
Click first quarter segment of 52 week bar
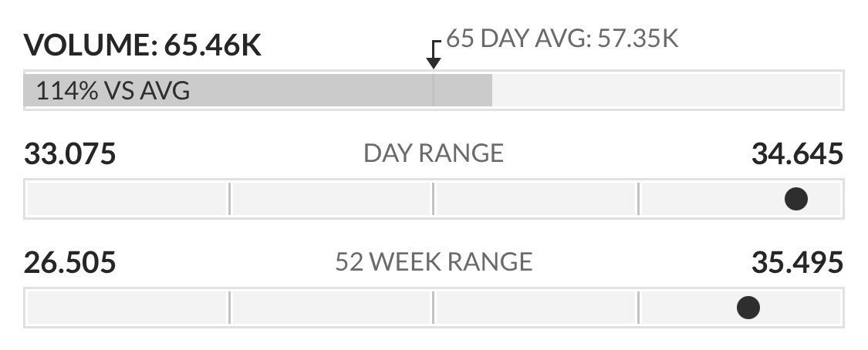click(x=127, y=308)
